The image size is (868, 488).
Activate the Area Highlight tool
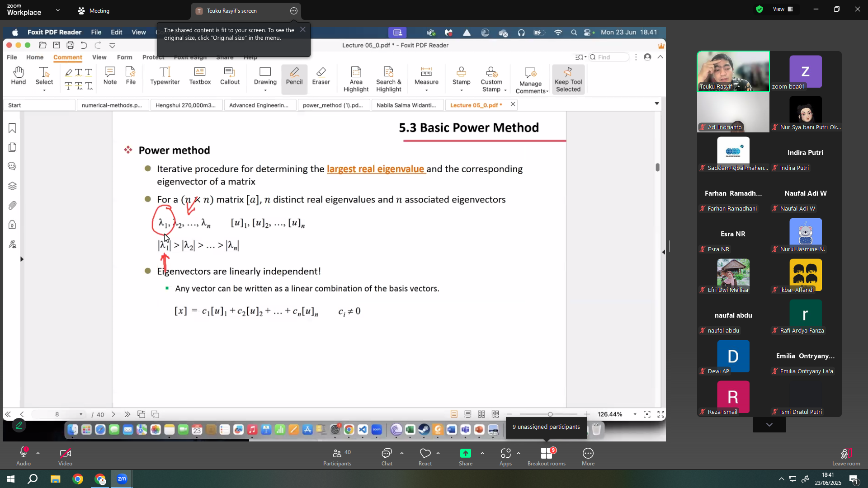[x=356, y=79]
